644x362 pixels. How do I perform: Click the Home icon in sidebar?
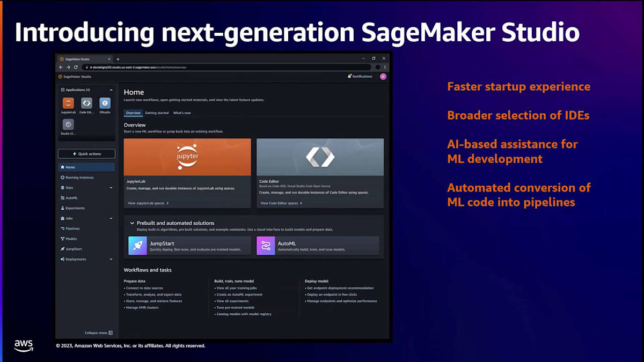63,167
